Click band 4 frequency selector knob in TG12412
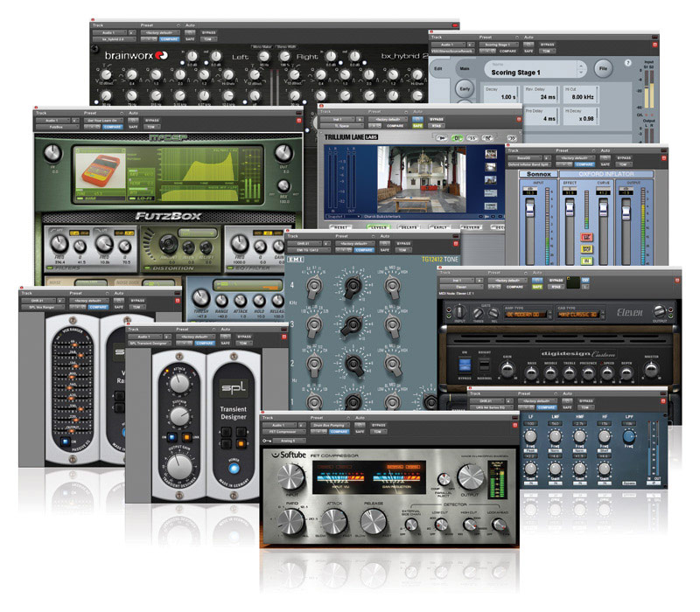The image size is (700, 612). click(x=314, y=286)
